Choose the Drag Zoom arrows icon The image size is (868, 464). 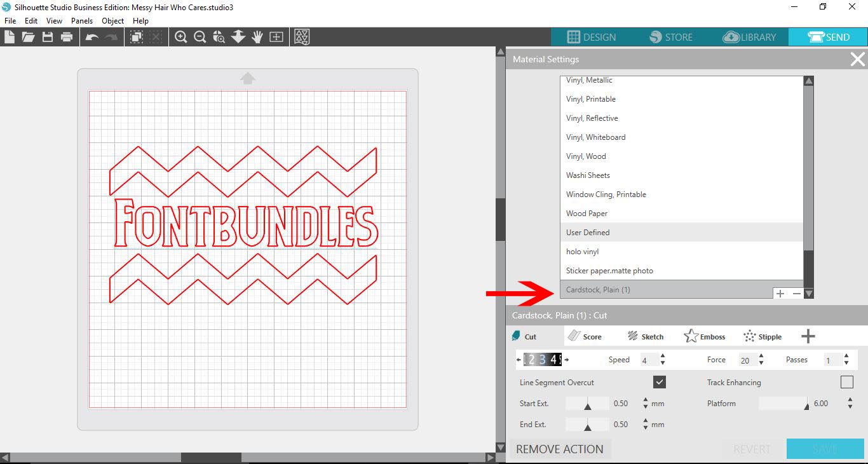pos(238,37)
